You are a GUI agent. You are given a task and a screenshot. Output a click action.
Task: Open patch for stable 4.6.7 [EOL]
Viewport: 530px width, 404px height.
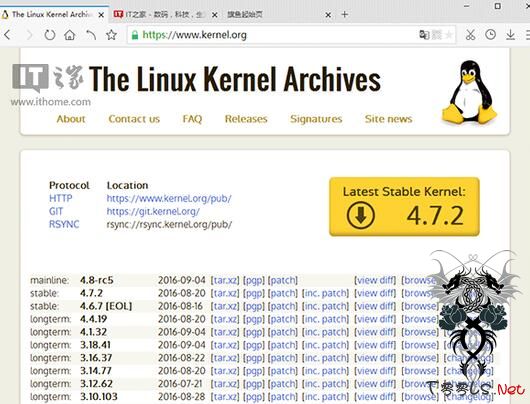pos(283,306)
